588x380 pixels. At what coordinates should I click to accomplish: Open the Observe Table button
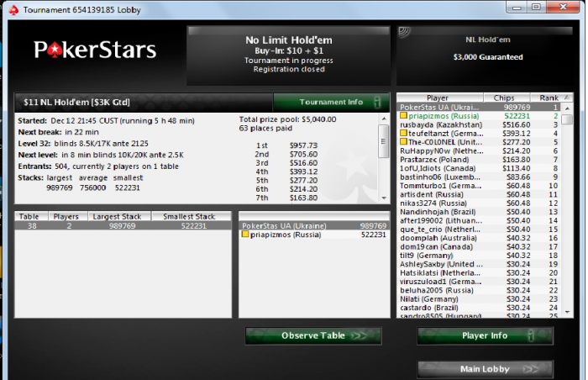click(313, 335)
